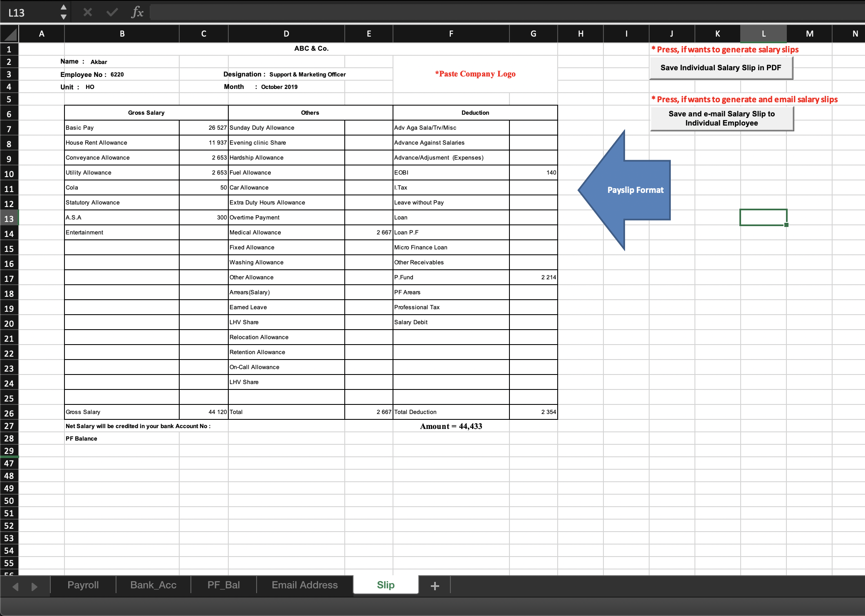Expand the Name Box dropdown arrows
Viewport: 865px width, 616px height.
coord(64,12)
